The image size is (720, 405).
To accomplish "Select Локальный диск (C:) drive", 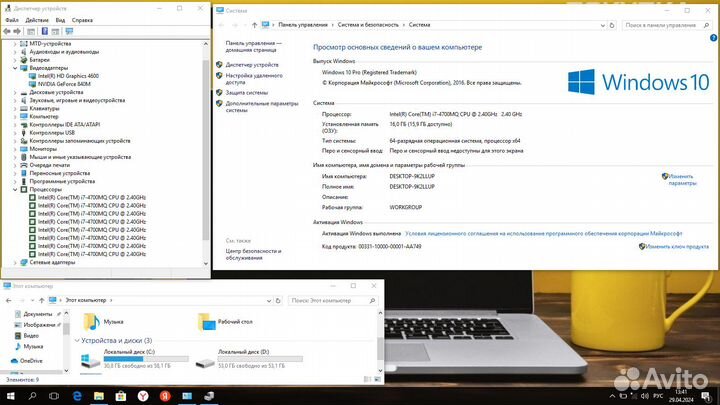I will 134,359.
